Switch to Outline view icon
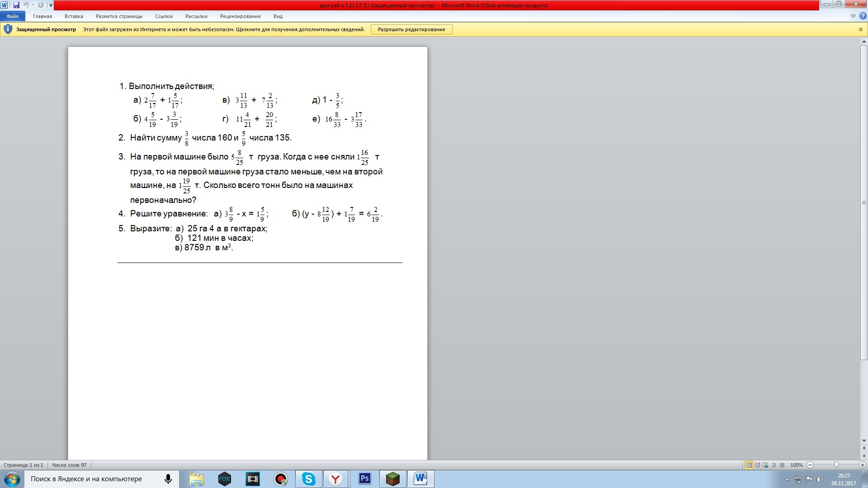This screenshot has width=868, height=488. (x=774, y=465)
